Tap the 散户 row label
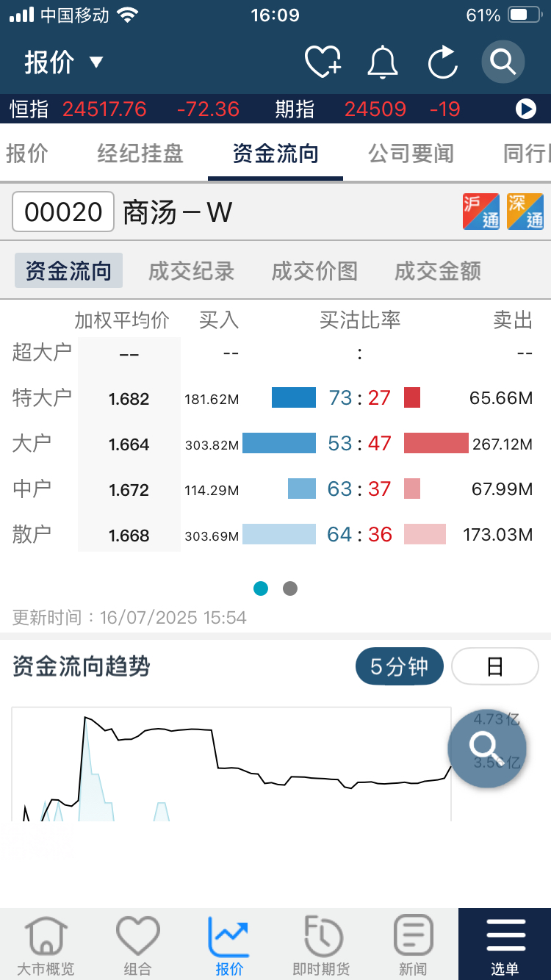Viewport: 551px width, 980px height. click(32, 534)
